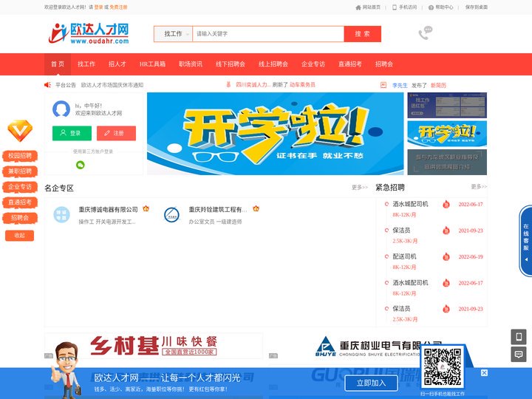
Task: Click the floating chat message icon
Action: 519,355
